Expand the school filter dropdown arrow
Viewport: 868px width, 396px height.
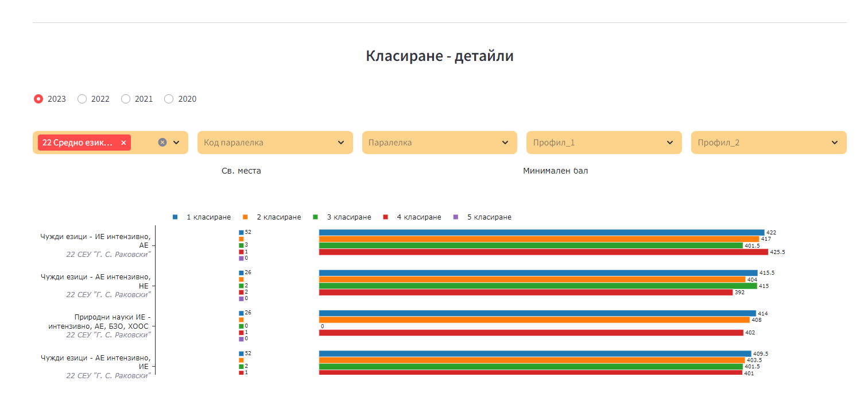(x=177, y=143)
